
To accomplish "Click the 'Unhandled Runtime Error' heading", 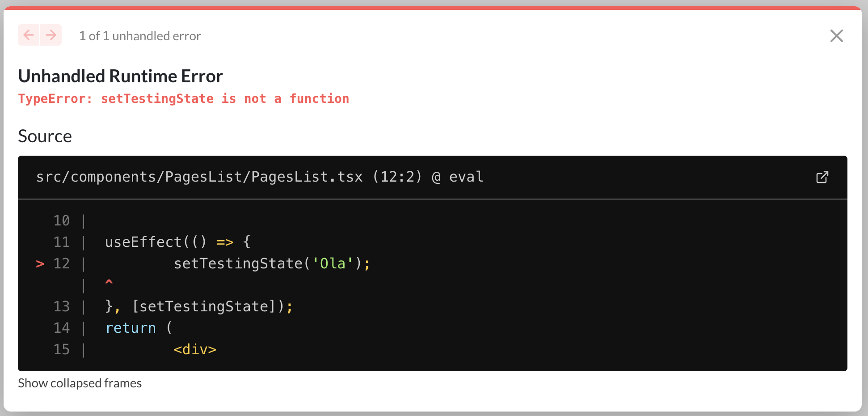I will pos(120,76).
